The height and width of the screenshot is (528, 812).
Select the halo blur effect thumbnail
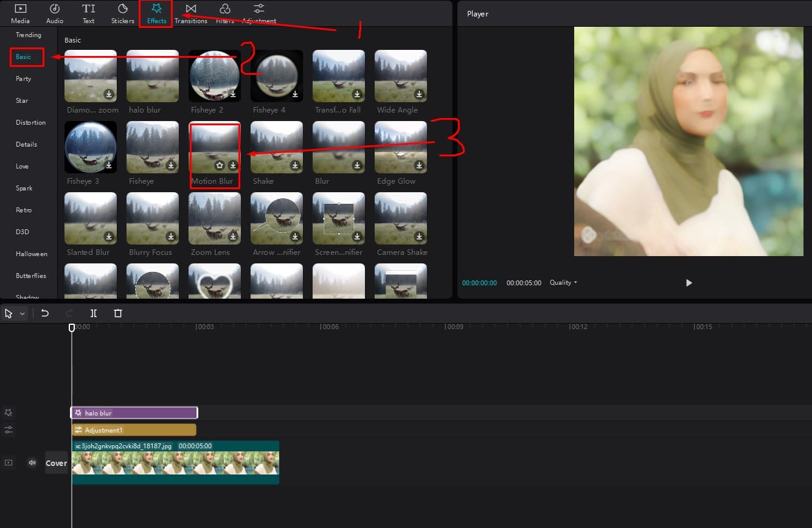152,75
